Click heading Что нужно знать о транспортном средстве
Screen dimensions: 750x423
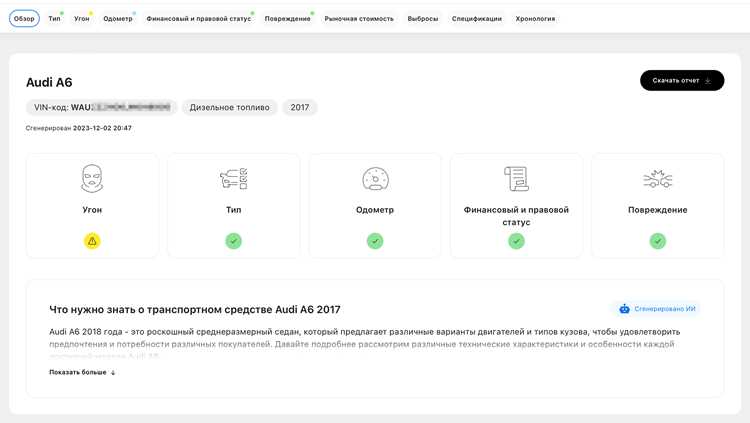(x=195, y=310)
